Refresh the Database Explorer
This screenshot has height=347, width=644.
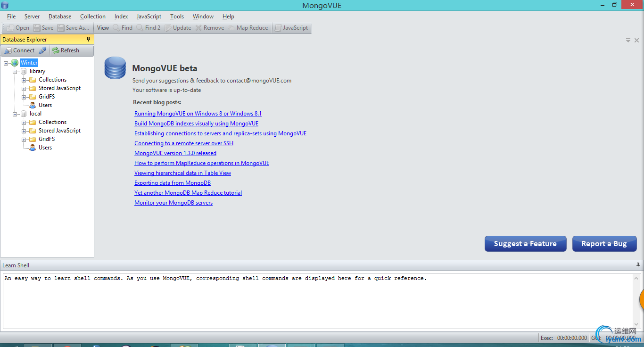pos(66,50)
